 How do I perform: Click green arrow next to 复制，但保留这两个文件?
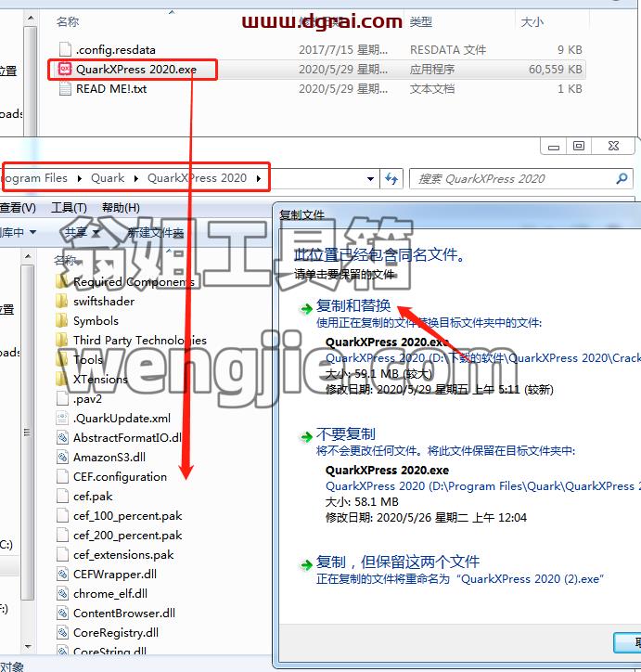click(306, 564)
